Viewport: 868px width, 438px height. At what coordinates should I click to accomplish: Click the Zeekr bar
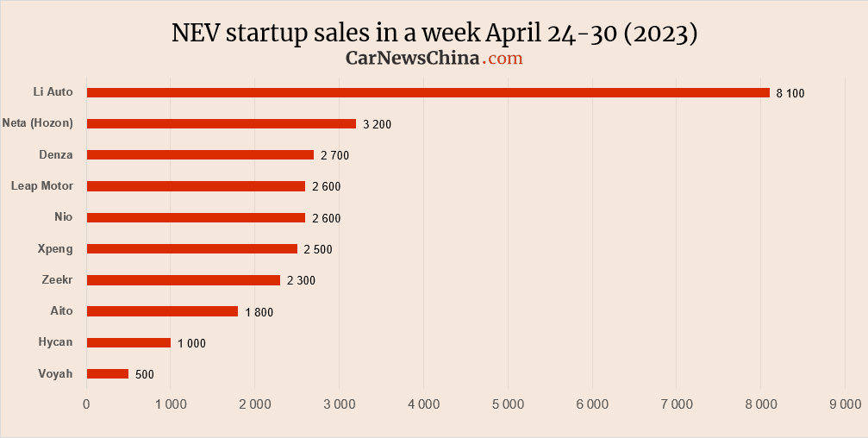tap(183, 280)
